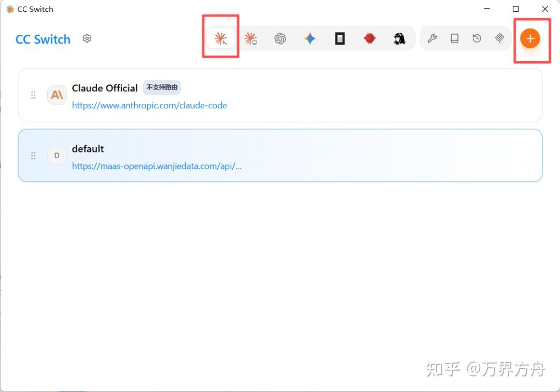Open the history clock icon
The image size is (560, 392).
pyautogui.click(x=477, y=38)
